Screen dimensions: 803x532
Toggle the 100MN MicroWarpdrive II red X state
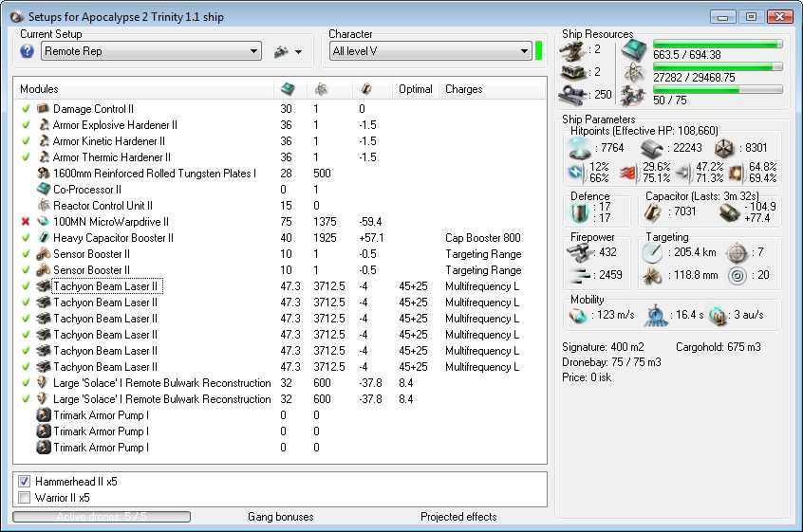(26, 222)
